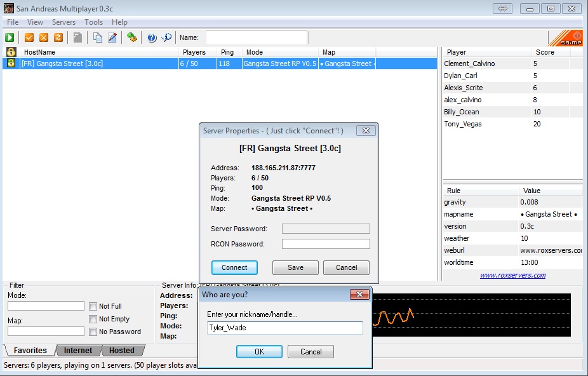
Task: Open the www.roxservers.com link
Action: 512,276
